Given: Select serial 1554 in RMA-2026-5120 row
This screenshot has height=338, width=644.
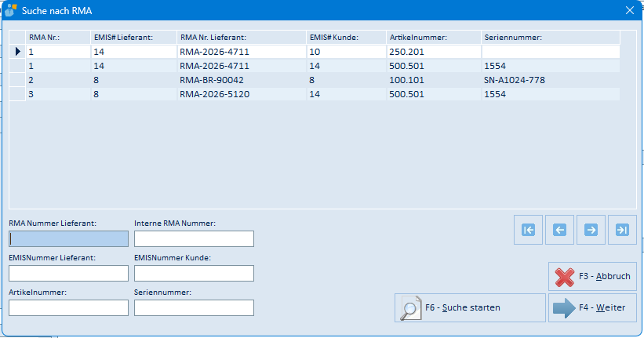Looking at the screenshot, I should pos(551,94).
